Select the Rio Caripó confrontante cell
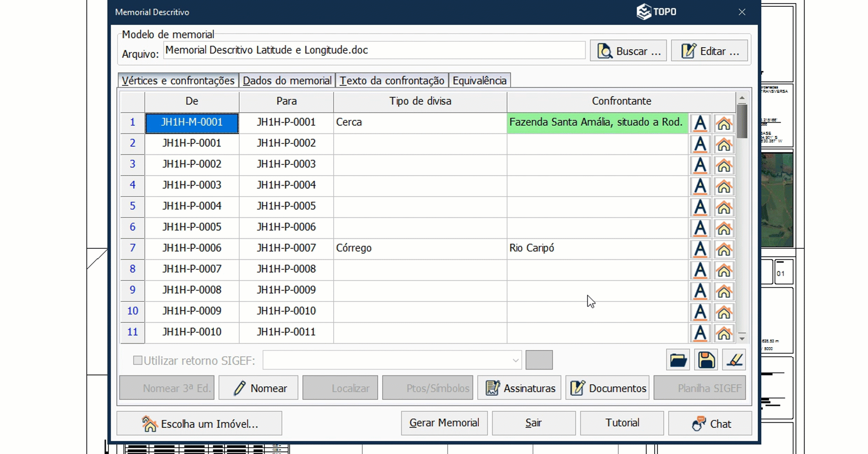The height and width of the screenshot is (454, 868). [597, 248]
